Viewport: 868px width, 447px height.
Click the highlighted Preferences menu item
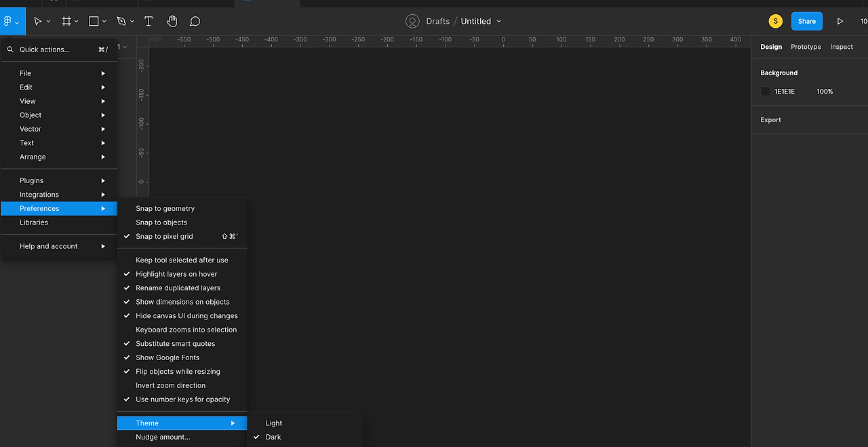[59, 208]
